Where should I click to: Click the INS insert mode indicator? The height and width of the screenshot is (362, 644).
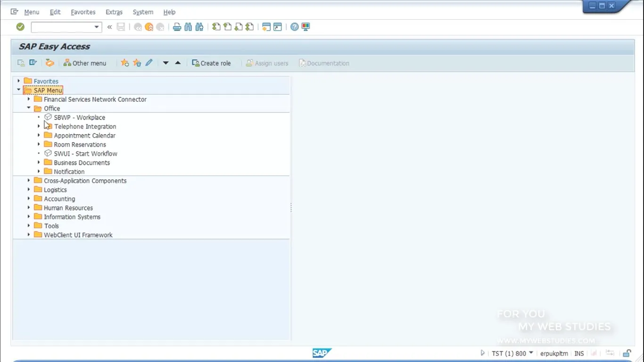[579, 353]
